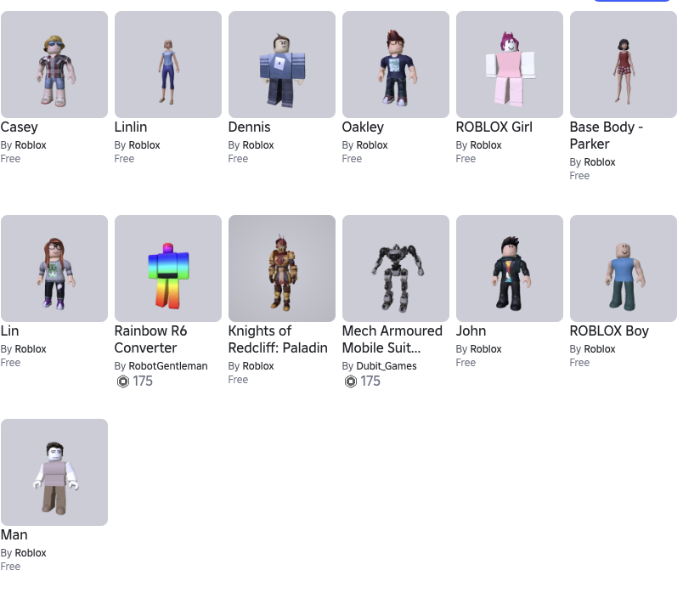Open Roblox creator link under Casey
The height and width of the screenshot is (593, 700).
coord(31,145)
